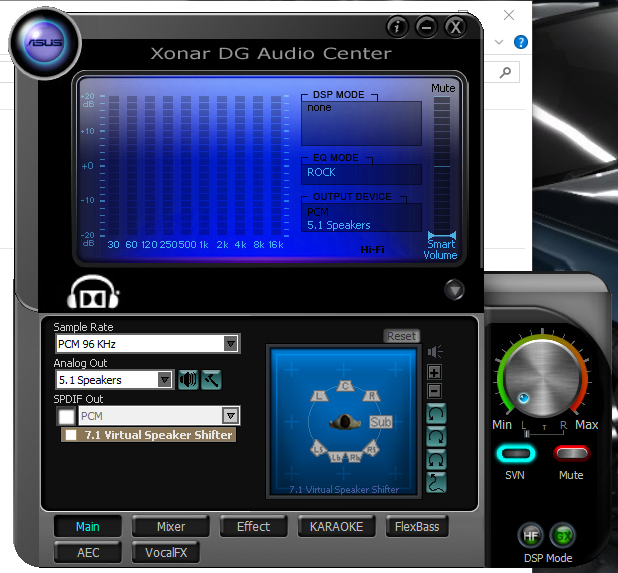The width and height of the screenshot is (618, 573).
Task: Collapse the panel with the round down-arrow button
Action: [x=454, y=290]
